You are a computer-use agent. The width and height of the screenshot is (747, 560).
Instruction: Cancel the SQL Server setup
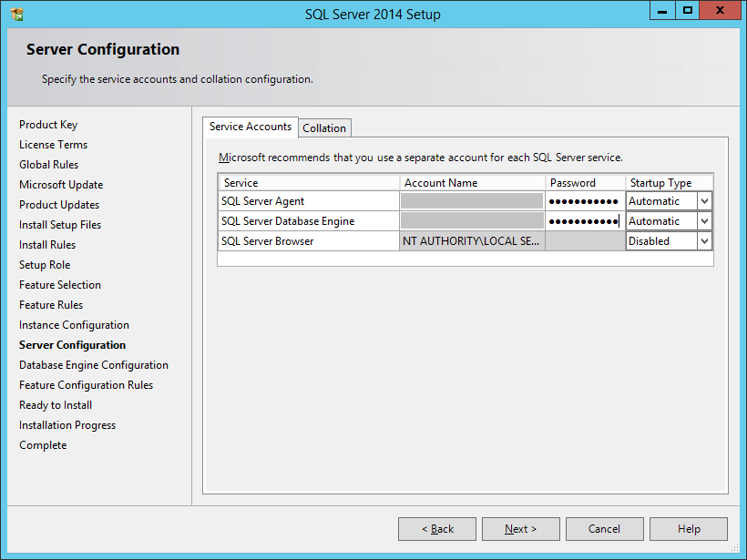point(604,529)
